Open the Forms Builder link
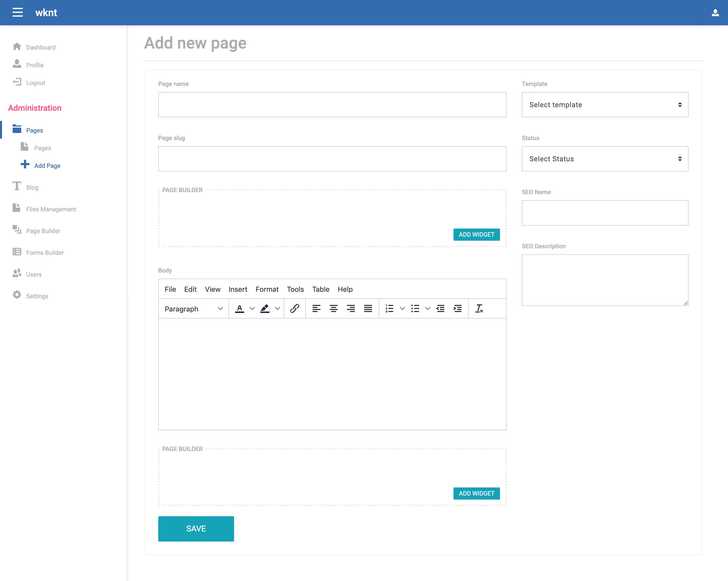Image resolution: width=728 pixels, height=581 pixels. tap(45, 253)
